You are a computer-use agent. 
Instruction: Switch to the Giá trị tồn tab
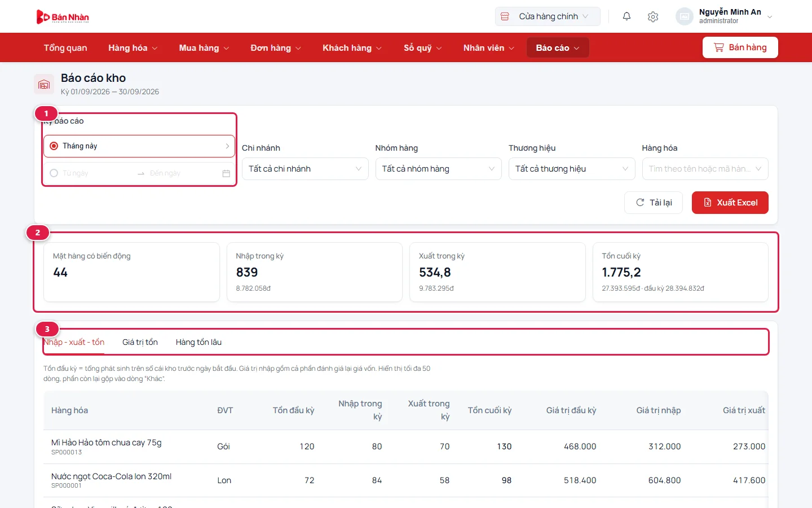click(x=140, y=342)
